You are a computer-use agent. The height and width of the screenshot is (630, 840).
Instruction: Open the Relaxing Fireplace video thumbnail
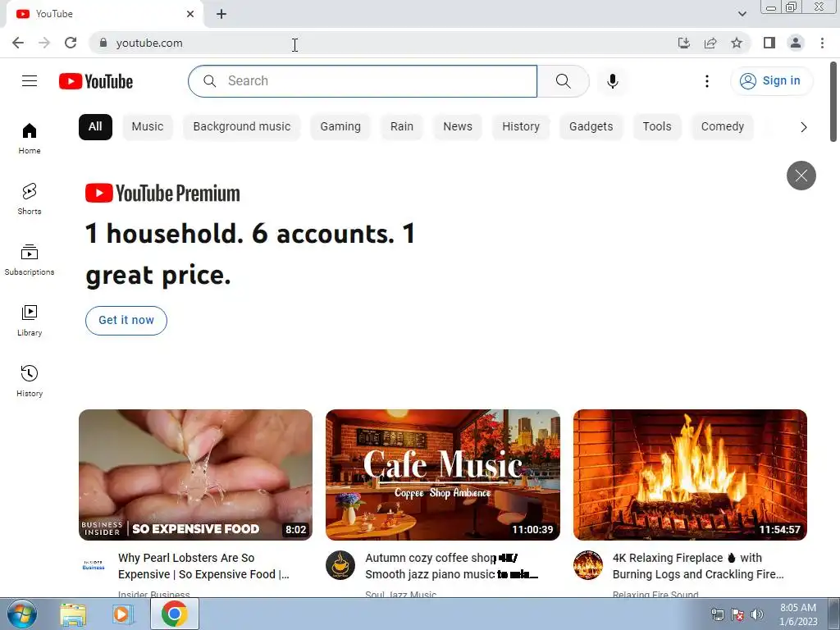click(690, 475)
